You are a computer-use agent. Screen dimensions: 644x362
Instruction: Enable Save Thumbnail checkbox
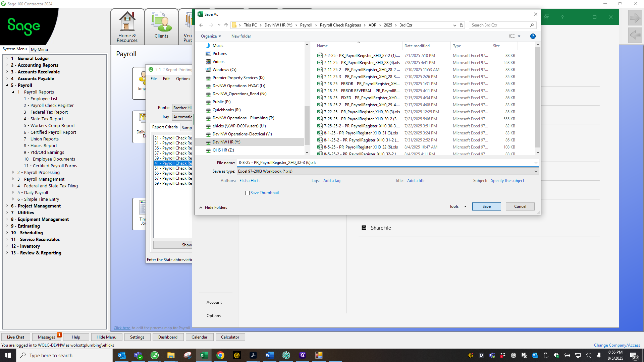click(247, 193)
